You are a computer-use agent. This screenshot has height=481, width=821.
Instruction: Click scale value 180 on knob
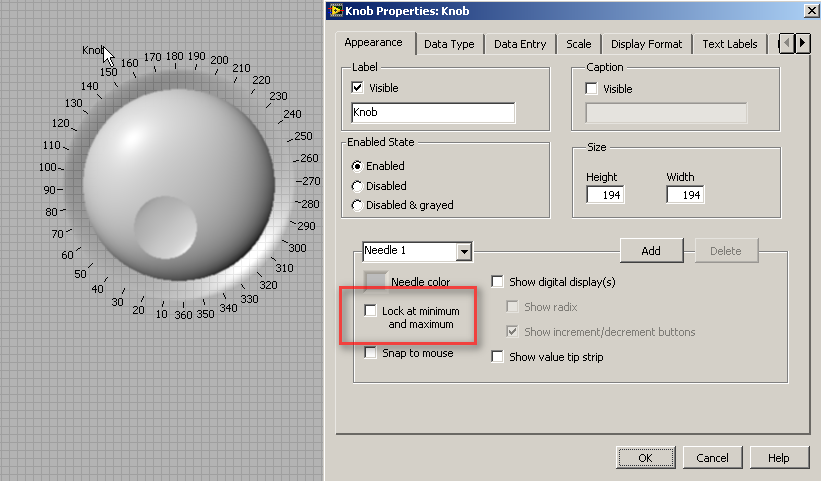pos(174,57)
